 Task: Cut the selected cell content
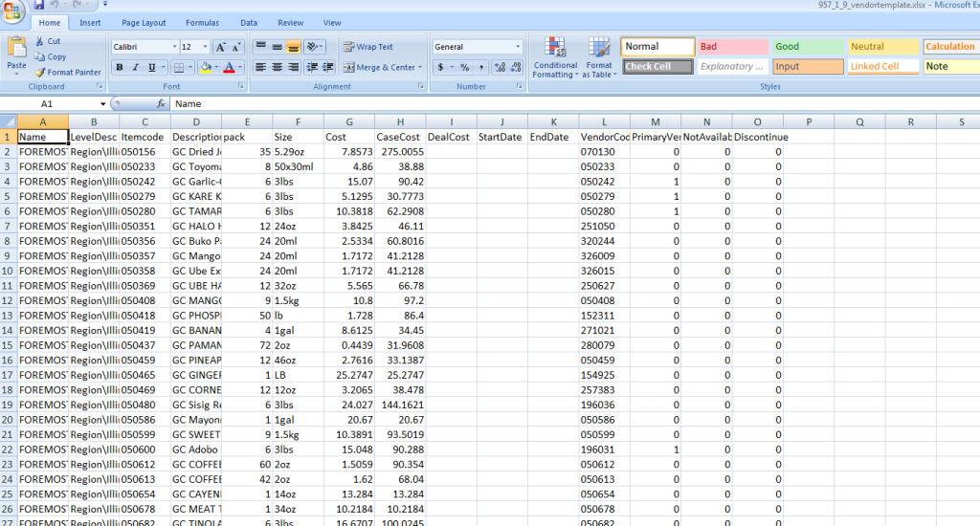point(48,41)
